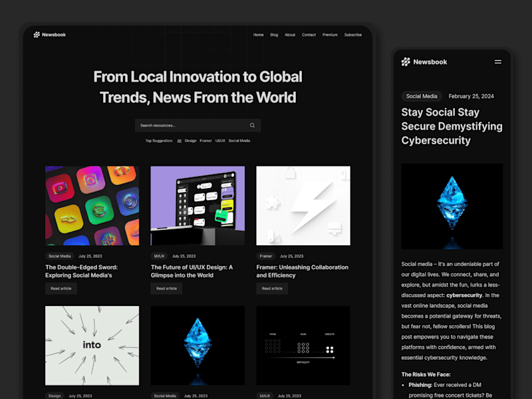Click 'The Risks We Face:' heading

click(426, 374)
